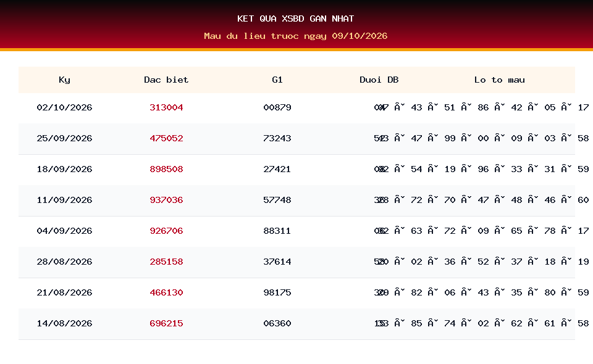Click the Duoi DB column header
The height and width of the screenshot is (364, 593).
coord(379,80)
